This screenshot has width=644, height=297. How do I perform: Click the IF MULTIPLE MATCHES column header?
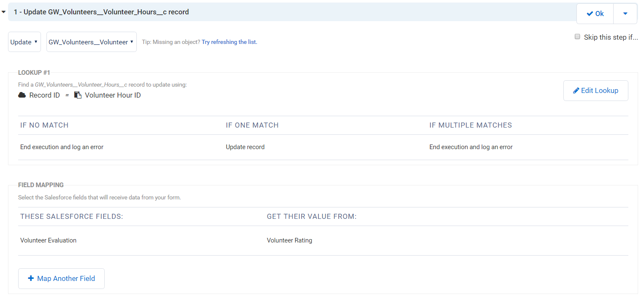pyautogui.click(x=470, y=125)
